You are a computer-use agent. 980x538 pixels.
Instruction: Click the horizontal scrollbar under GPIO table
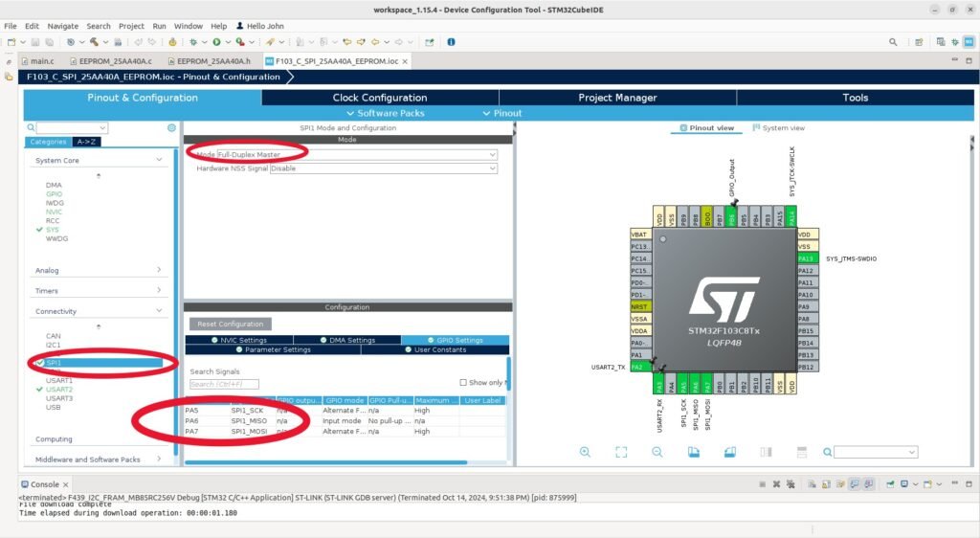(x=325, y=462)
